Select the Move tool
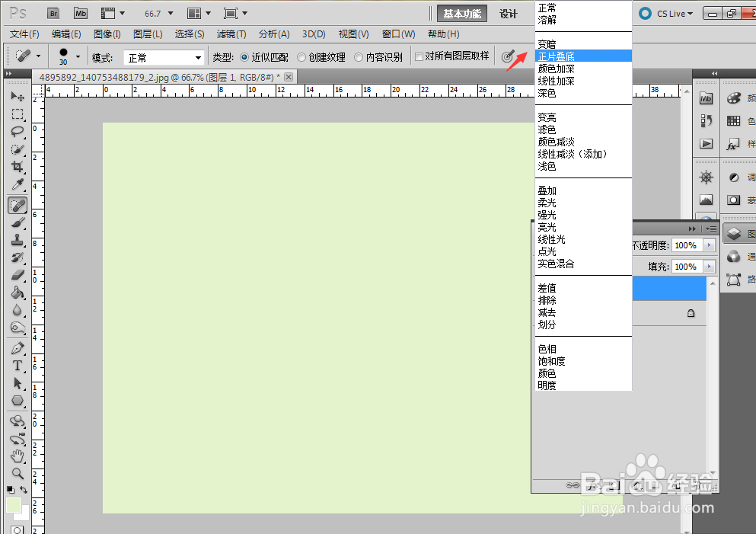This screenshot has height=534, width=756. (x=18, y=96)
